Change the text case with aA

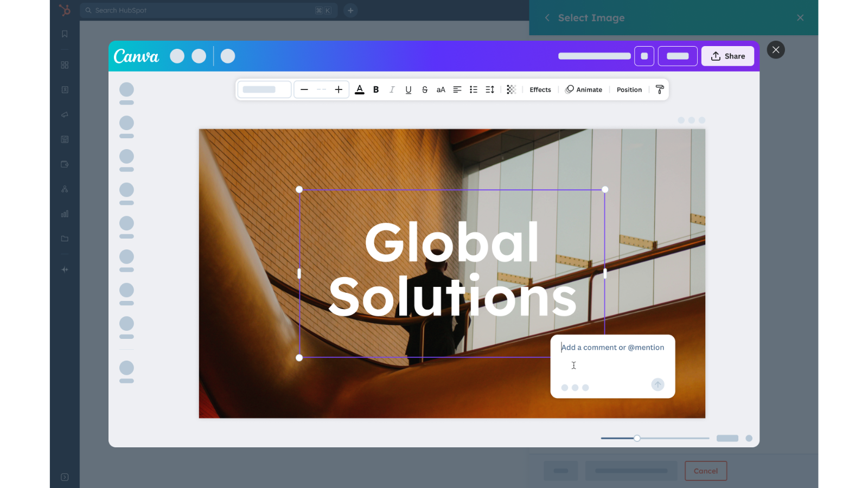(x=441, y=89)
